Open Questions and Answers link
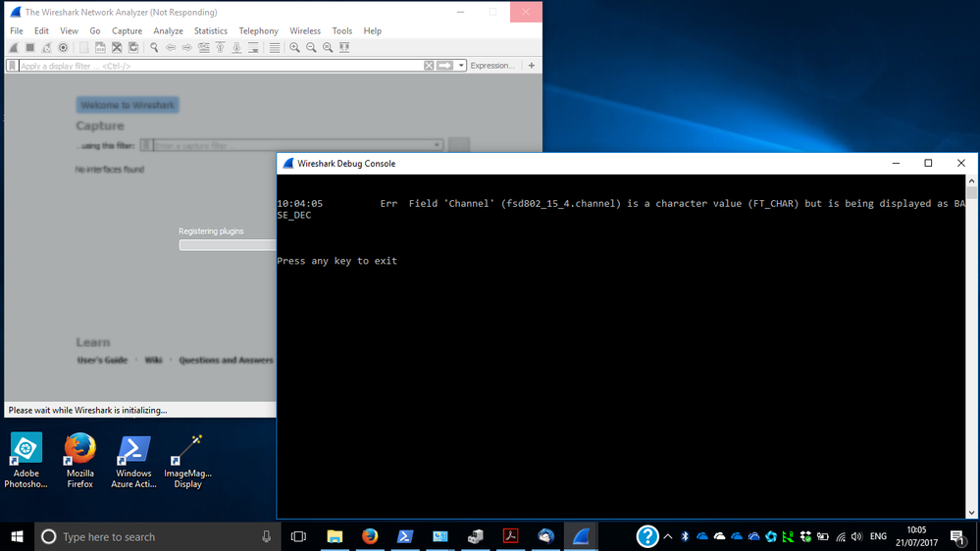Image resolution: width=980 pixels, height=551 pixels. [x=227, y=361]
